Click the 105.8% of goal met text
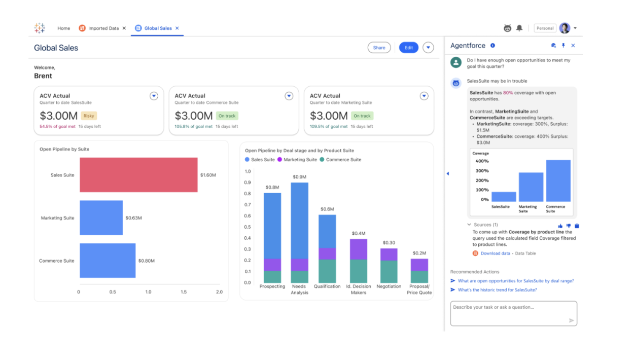The width and height of the screenshot is (633, 364). click(194, 126)
